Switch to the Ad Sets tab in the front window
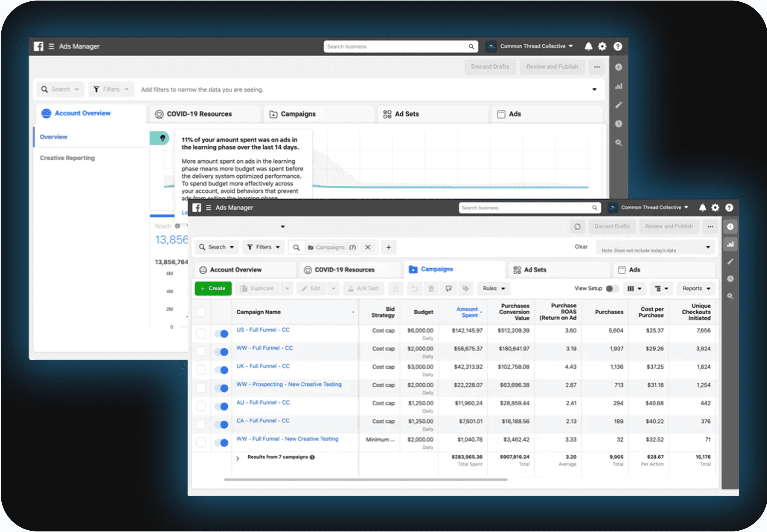 [559, 270]
